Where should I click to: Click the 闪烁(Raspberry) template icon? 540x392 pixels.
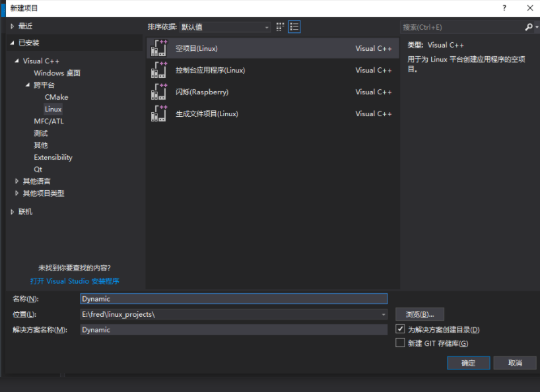tap(158, 92)
